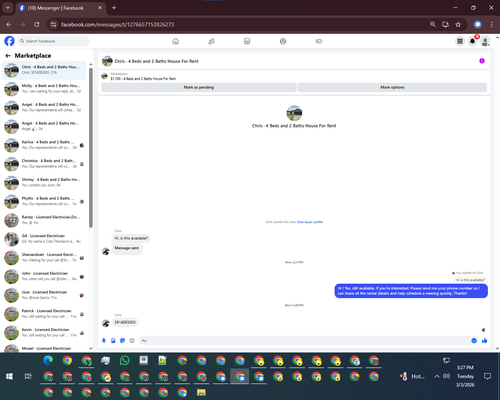Open the Home feed icon
The height and width of the screenshot is (400, 500).
175,41
